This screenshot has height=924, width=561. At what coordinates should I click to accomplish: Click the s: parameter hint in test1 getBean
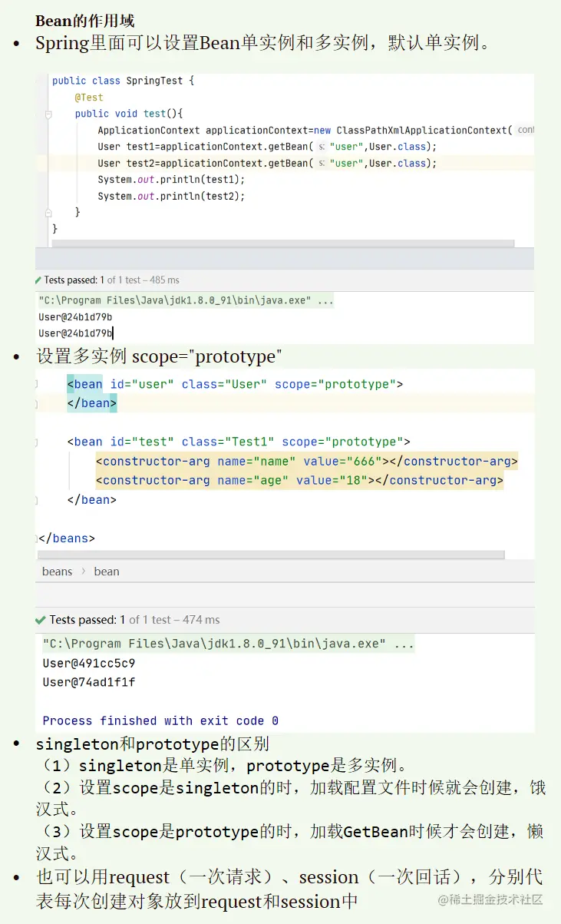322,147
